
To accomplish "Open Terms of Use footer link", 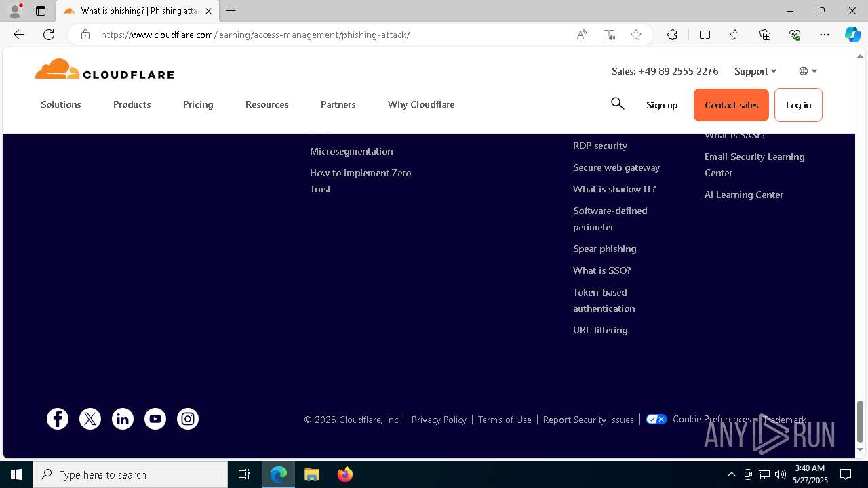I will tap(505, 420).
